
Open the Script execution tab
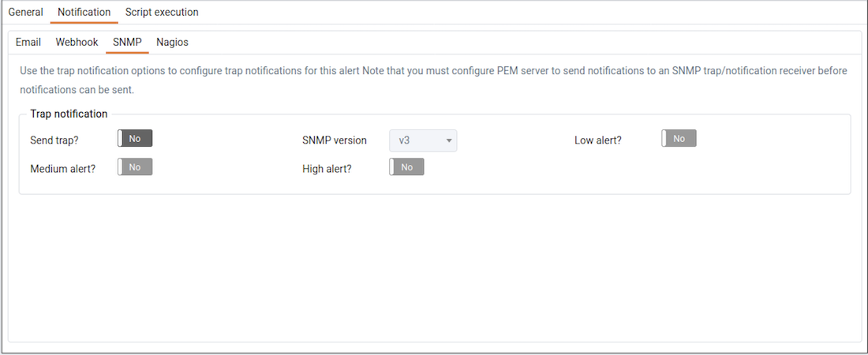tap(162, 12)
